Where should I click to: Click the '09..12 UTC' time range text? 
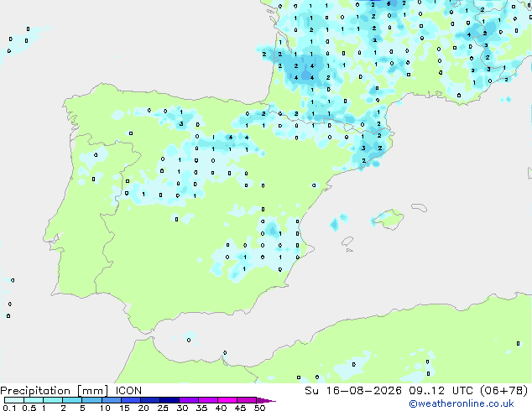click(442, 391)
